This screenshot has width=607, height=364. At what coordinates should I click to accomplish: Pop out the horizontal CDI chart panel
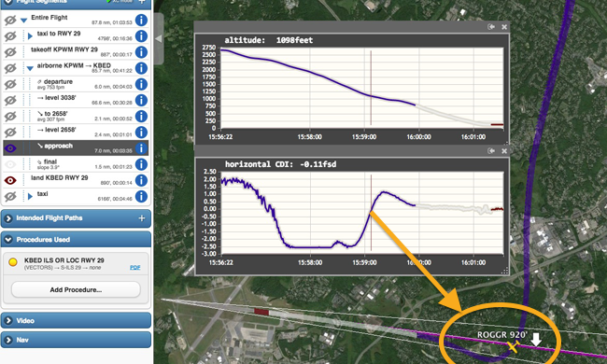pyautogui.click(x=491, y=151)
